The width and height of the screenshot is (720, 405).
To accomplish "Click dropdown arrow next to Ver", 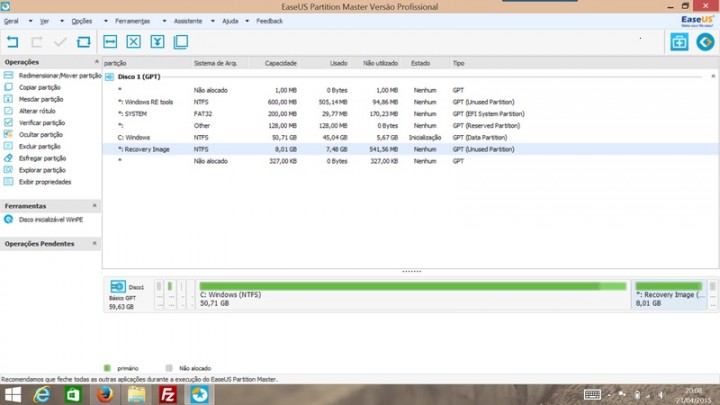I will (x=62, y=21).
